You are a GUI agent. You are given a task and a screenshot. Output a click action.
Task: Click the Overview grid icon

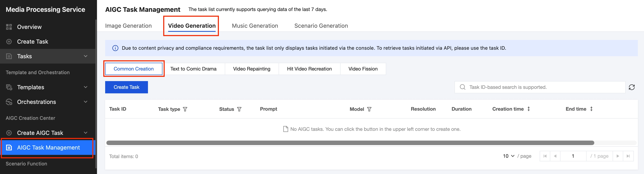pos(9,27)
